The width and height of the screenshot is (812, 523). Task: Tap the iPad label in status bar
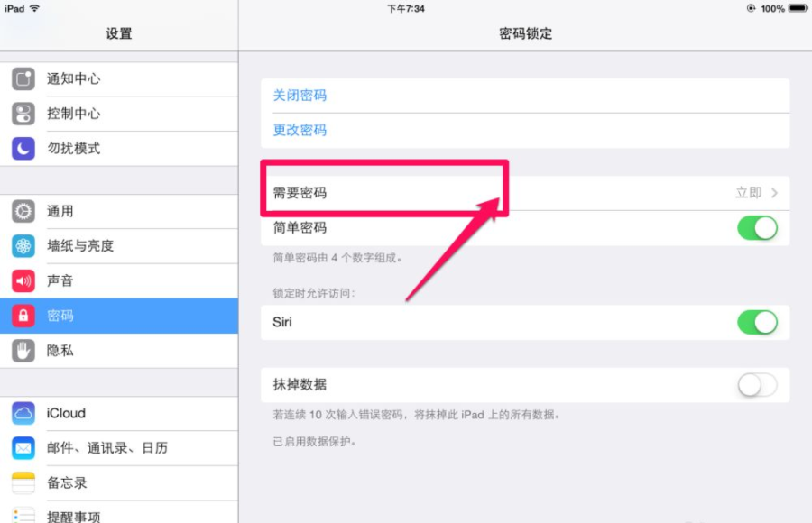pyautogui.click(x=14, y=8)
